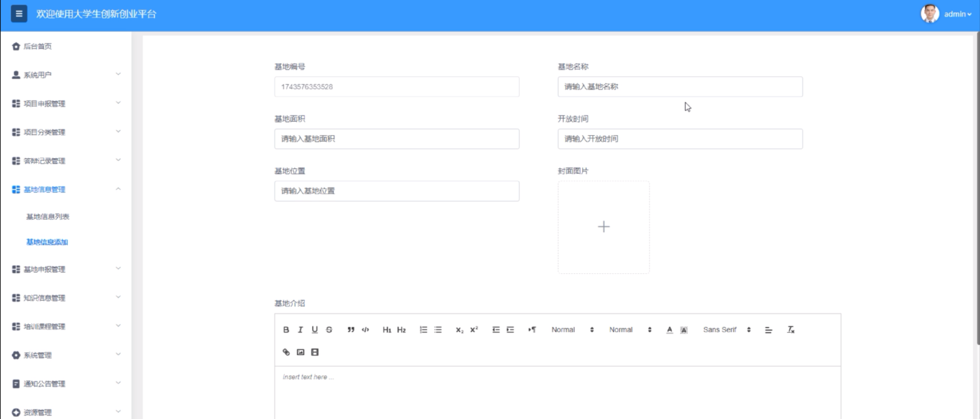Insert a code block with the code icon
Screen dimensions: 980x419
pos(365,330)
